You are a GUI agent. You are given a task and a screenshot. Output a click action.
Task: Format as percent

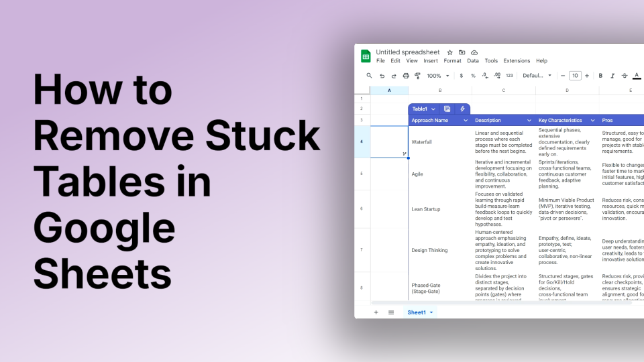[473, 76]
